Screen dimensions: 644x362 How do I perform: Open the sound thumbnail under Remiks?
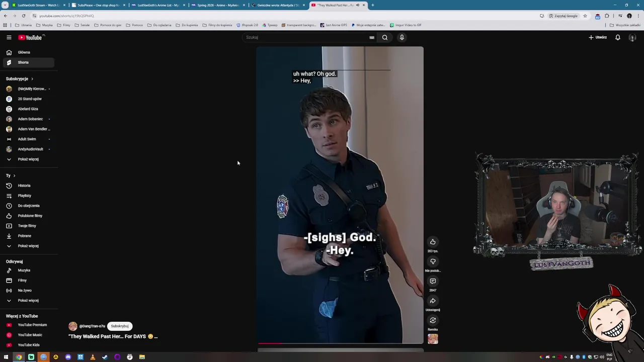coord(433,339)
